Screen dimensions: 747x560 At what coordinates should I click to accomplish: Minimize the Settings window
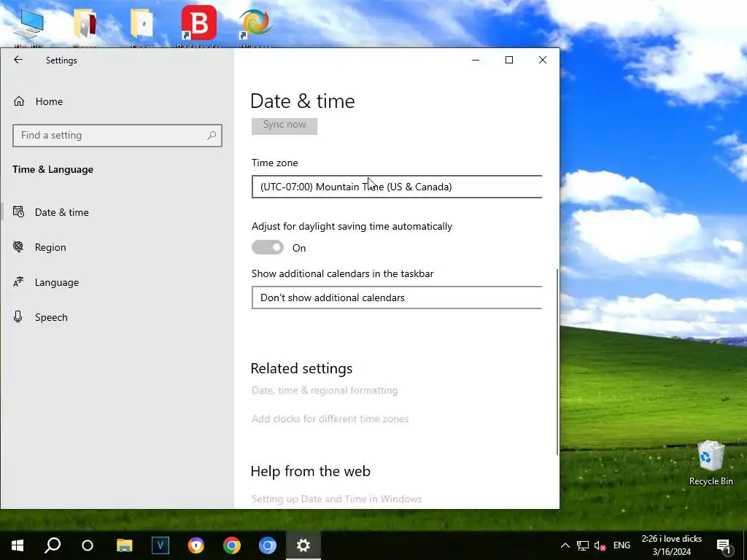coord(476,60)
